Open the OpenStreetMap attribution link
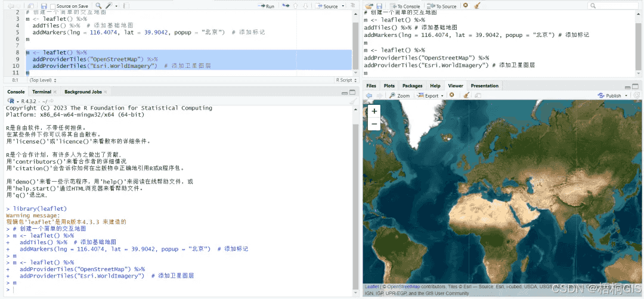Screen dimensions: 644x299 coord(403,286)
